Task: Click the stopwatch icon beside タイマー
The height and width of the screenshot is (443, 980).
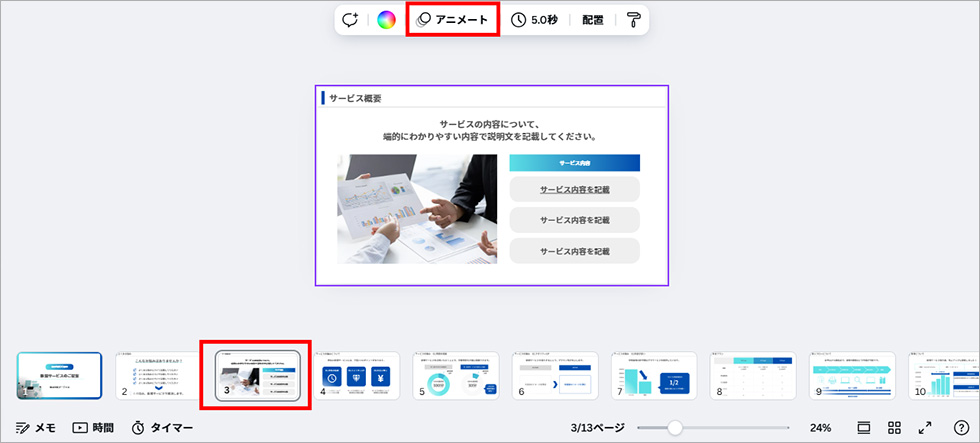Action: click(138, 428)
